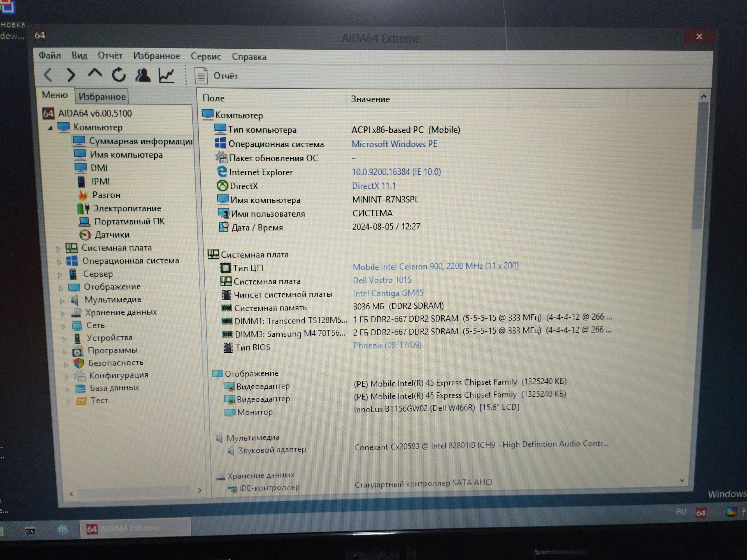
Task: Open the graph chart toolbar icon
Action: 167,75
